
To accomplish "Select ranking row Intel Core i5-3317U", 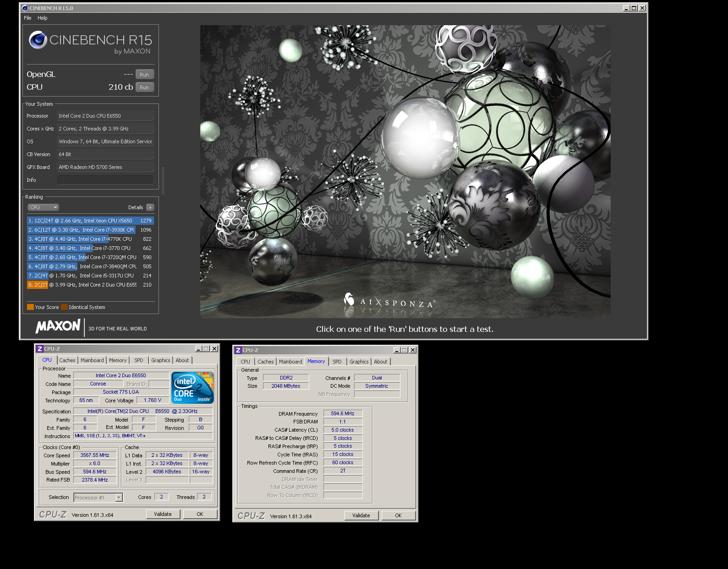I will pyautogui.click(x=90, y=276).
